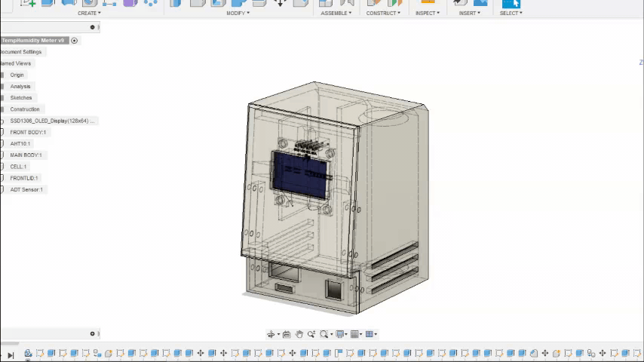Select ADT Sensor:1 component in browser
Image resolution: width=644 pixels, height=362 pixels.
coord(26,189)
